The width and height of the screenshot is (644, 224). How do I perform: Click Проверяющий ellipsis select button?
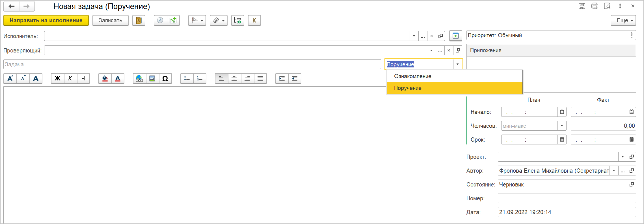440,50
